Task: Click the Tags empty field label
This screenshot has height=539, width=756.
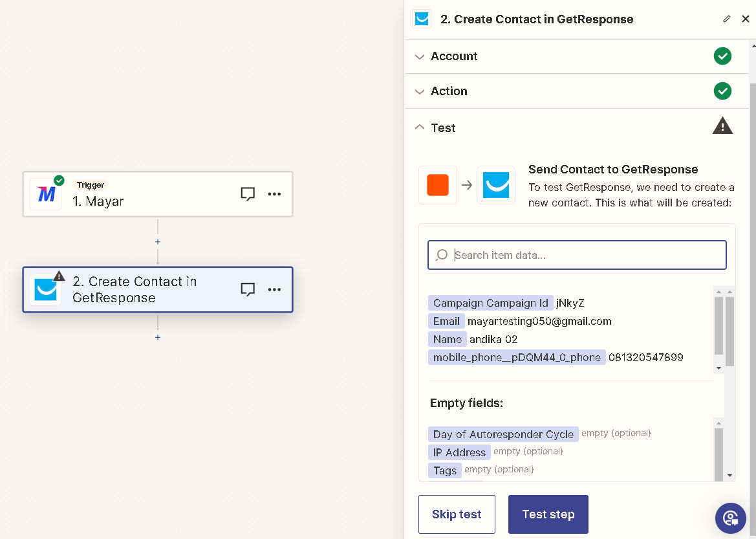Action: [x=444, y=470]
